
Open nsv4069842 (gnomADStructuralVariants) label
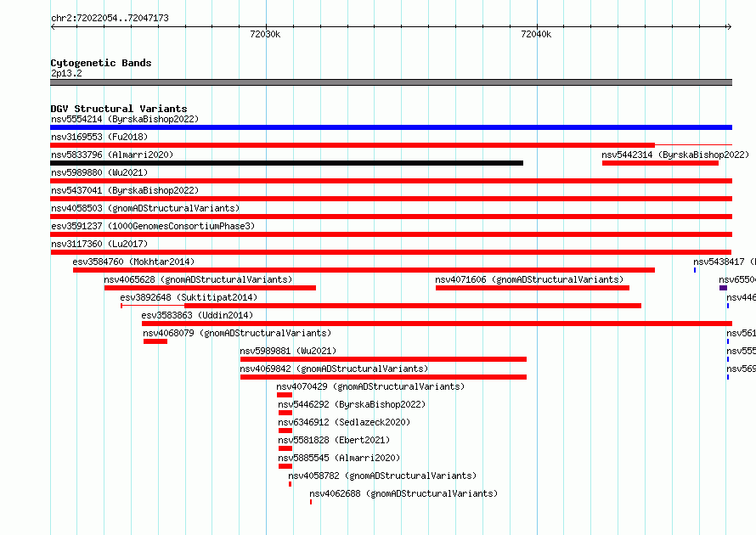tap(334, 369)
